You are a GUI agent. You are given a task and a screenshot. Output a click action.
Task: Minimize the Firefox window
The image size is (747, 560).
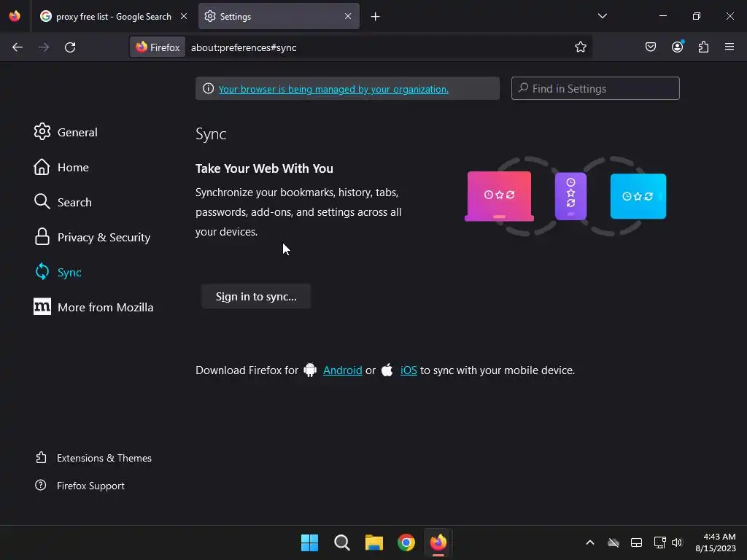point(662,16)
